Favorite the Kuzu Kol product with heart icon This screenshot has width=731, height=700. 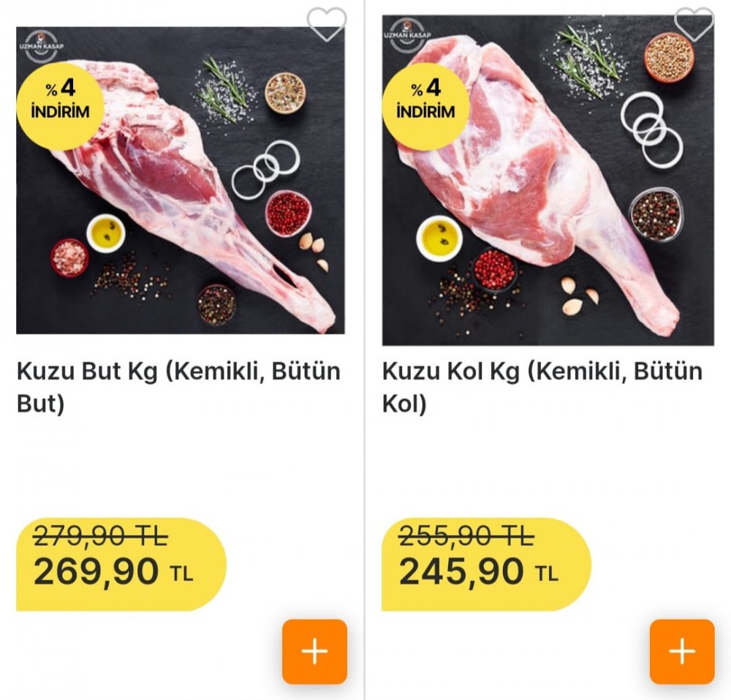(694, 24)
